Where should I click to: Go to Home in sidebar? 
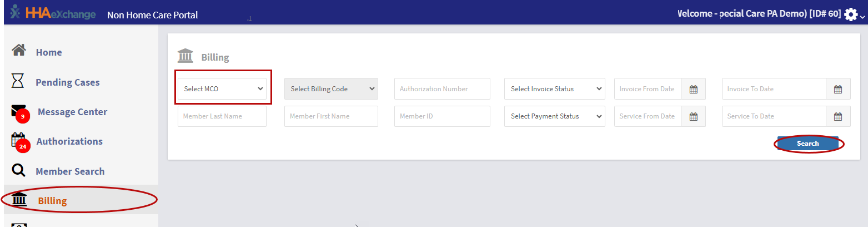(x=49, y=52)
